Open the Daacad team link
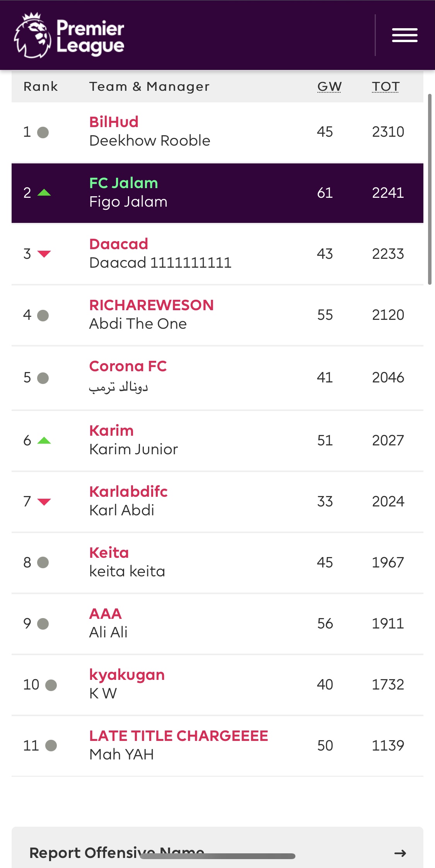This screenshot has height=868, width=435. 118,244
